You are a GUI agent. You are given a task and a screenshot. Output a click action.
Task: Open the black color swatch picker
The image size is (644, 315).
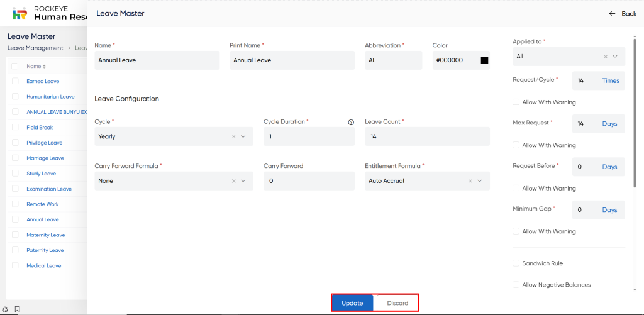point(484,60)
